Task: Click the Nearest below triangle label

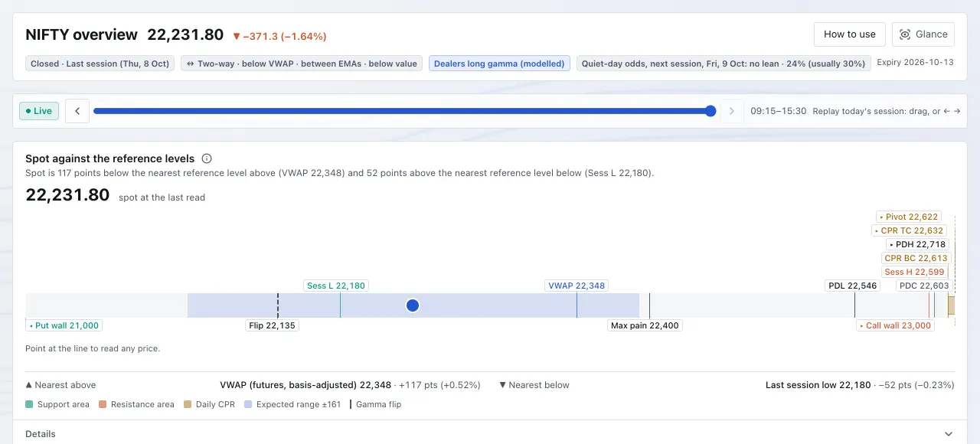Action: [x=534, y=385]
